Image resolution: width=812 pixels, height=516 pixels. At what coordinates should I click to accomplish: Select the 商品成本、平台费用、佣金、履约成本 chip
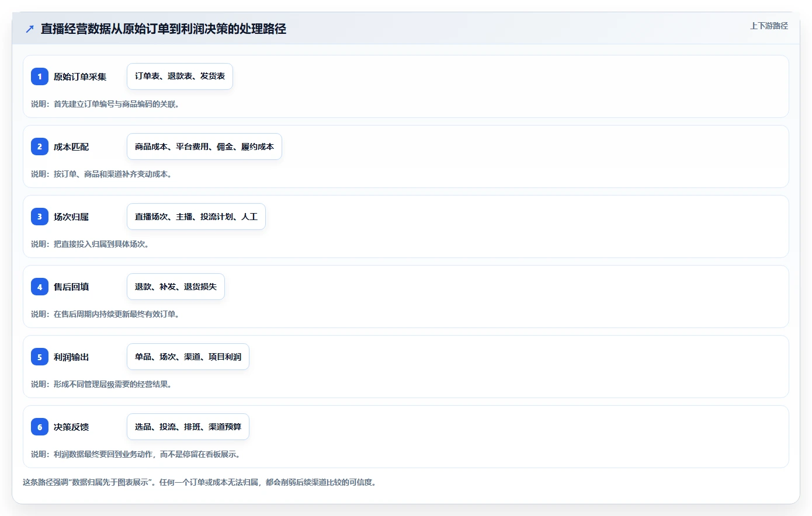[204, 147]
